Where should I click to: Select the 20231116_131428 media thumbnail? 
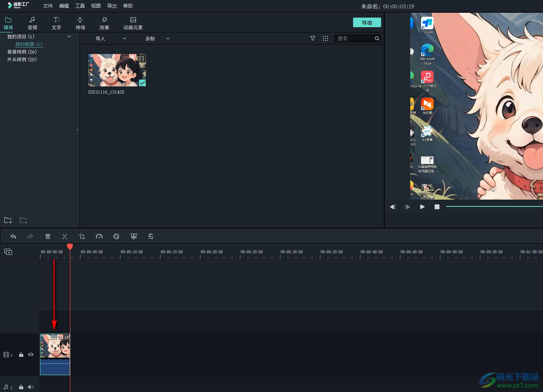click(x=117, y=70)
